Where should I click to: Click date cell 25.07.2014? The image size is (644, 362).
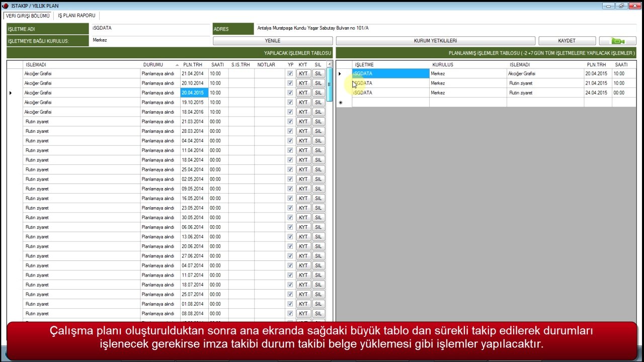(194, 294)
